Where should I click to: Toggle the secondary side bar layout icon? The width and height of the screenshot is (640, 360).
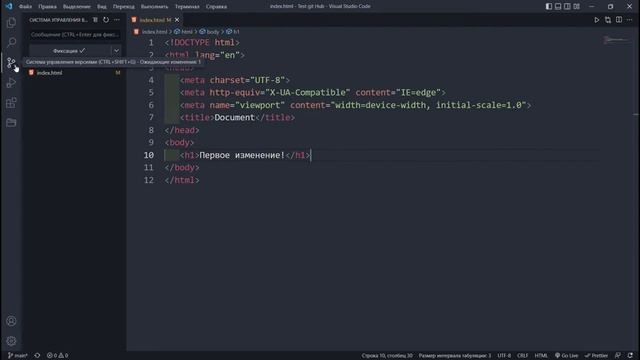[x=567, y=6]
